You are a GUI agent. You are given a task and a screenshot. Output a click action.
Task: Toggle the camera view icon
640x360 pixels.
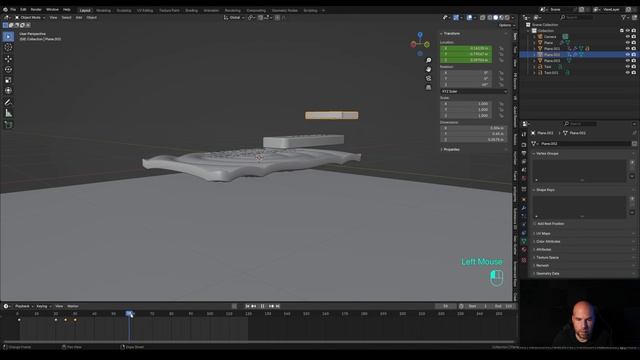(x=429, y=78)
